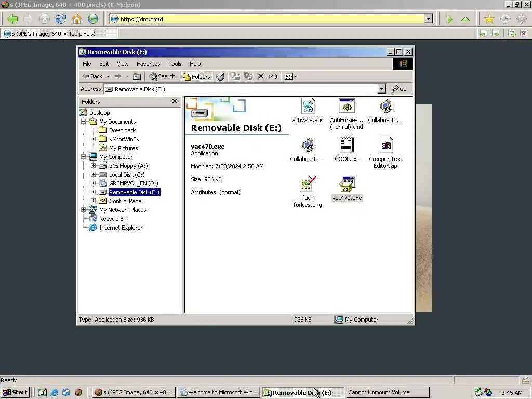Expand the Local Disk (C:) node

click(x=93, y=174)
